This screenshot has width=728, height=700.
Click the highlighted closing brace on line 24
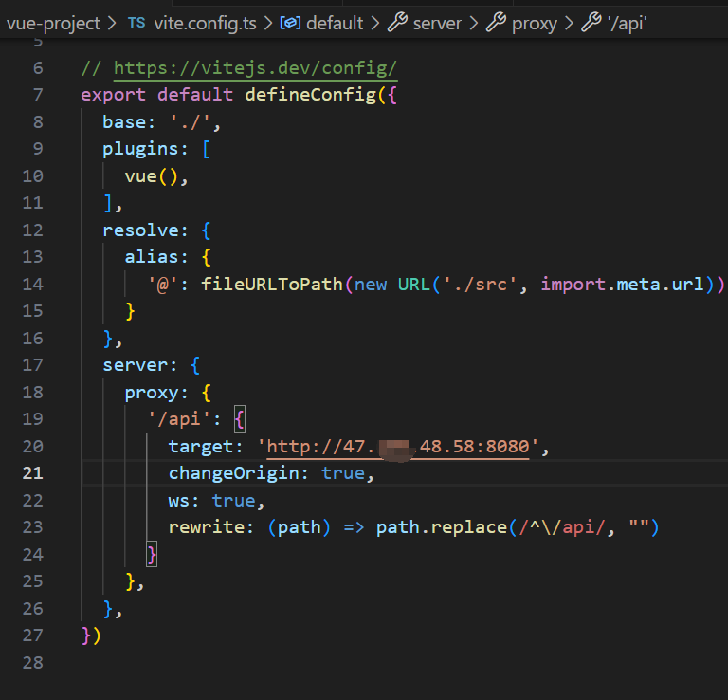pos(152,555)
